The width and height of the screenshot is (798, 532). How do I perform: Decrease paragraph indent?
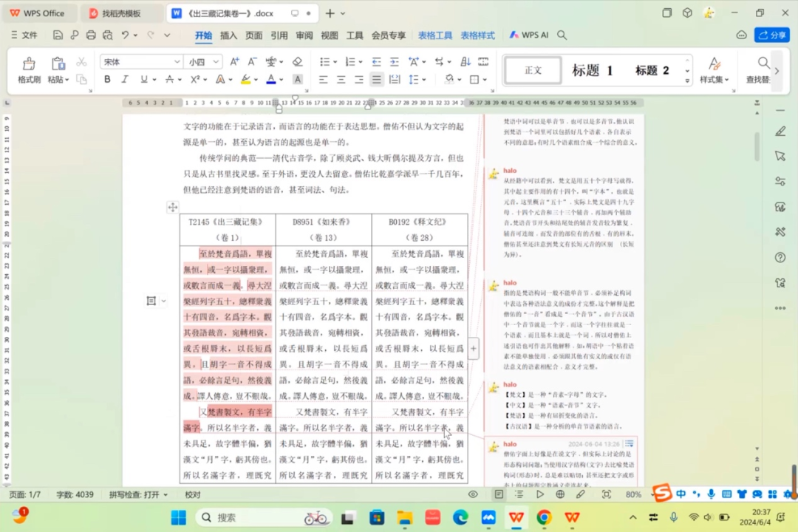[376, 61]
